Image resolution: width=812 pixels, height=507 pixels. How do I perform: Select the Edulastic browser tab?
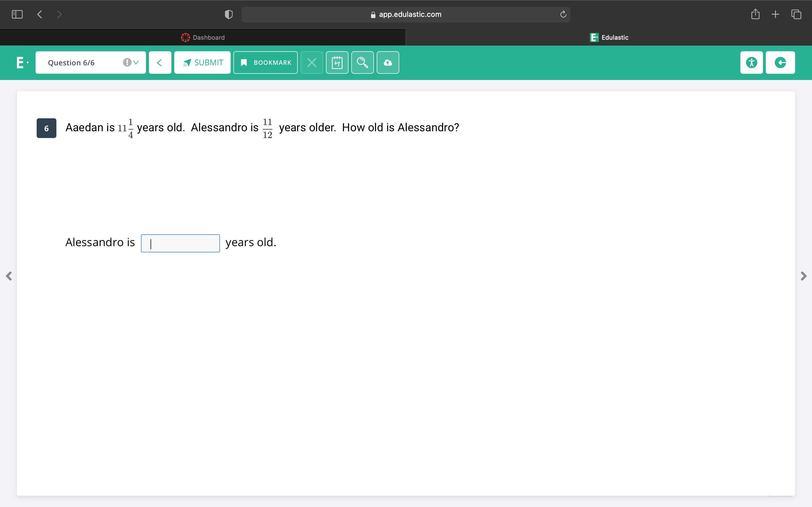609,37
